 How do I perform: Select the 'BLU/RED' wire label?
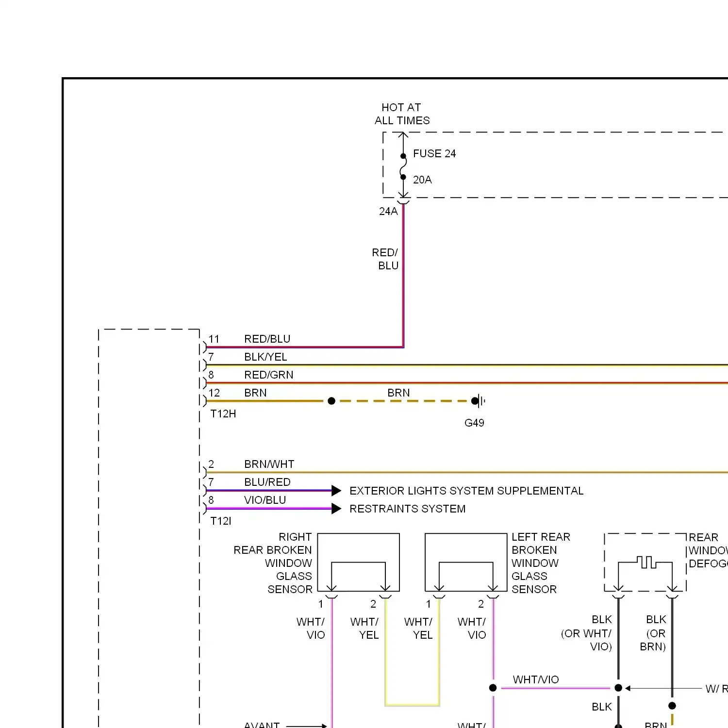267,482
